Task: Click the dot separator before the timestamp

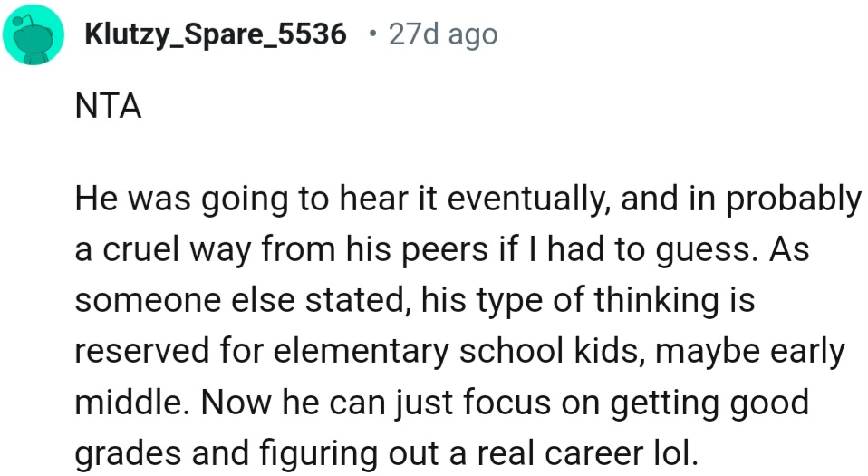Action: 371,34
